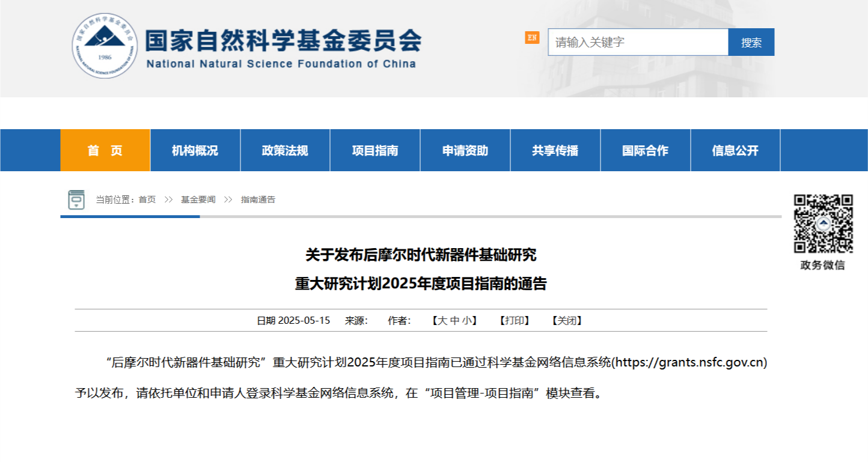Click the 【关闭】 close page link

click(x=567, y=321)
